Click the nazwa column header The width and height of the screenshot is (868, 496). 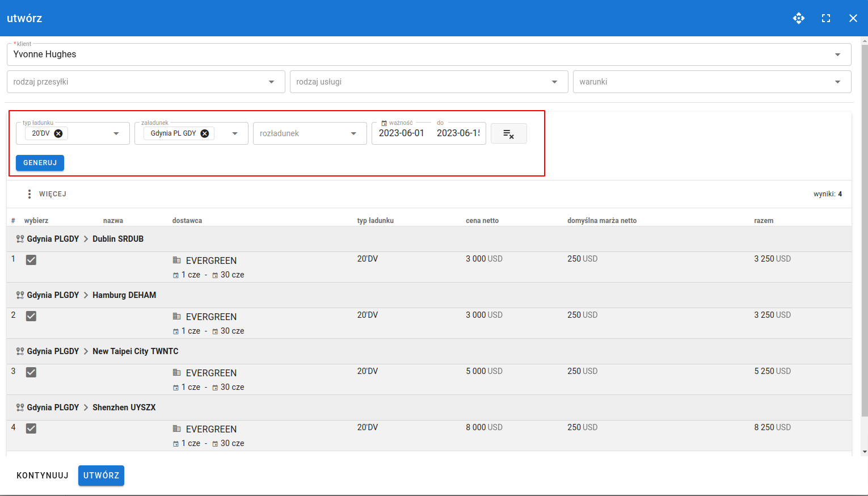[113, 221]
